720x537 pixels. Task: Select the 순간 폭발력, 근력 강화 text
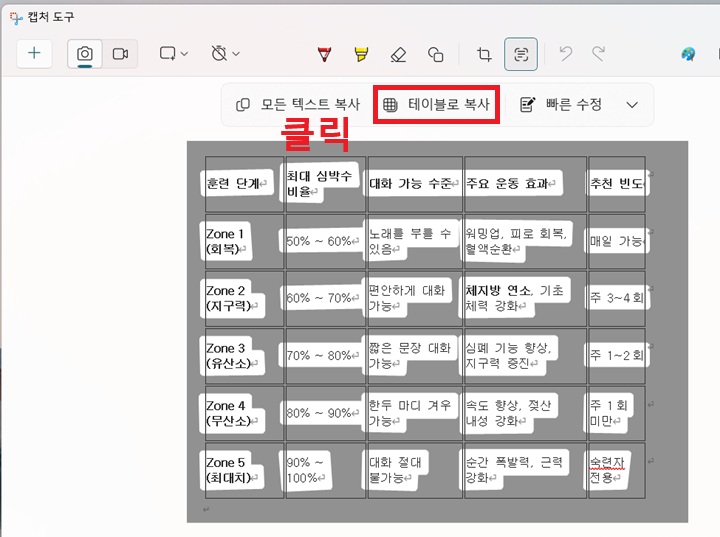pyautogui.click(x=514, y=470)
